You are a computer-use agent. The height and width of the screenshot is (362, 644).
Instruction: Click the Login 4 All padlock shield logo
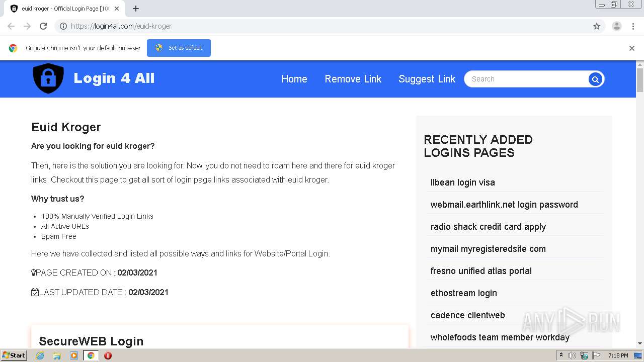coord(48,78)
